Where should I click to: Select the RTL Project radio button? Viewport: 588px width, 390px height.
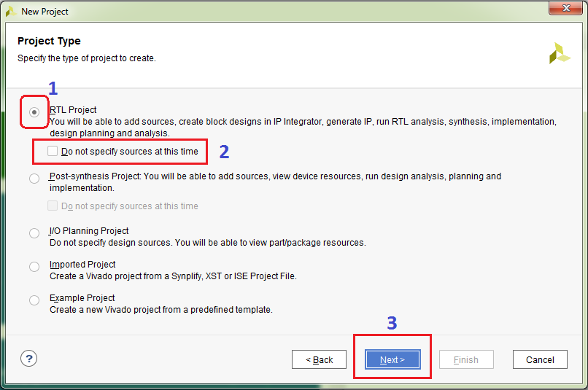(x=34, y=112)
